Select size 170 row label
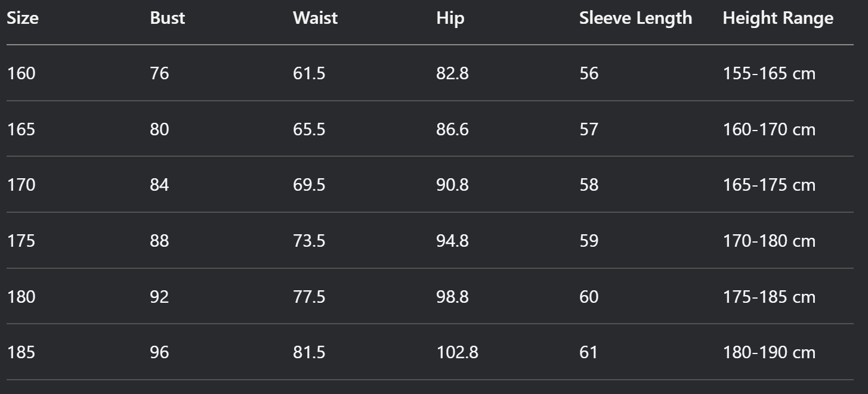This screenshot has height=394, width=868. tap(21, 185)
